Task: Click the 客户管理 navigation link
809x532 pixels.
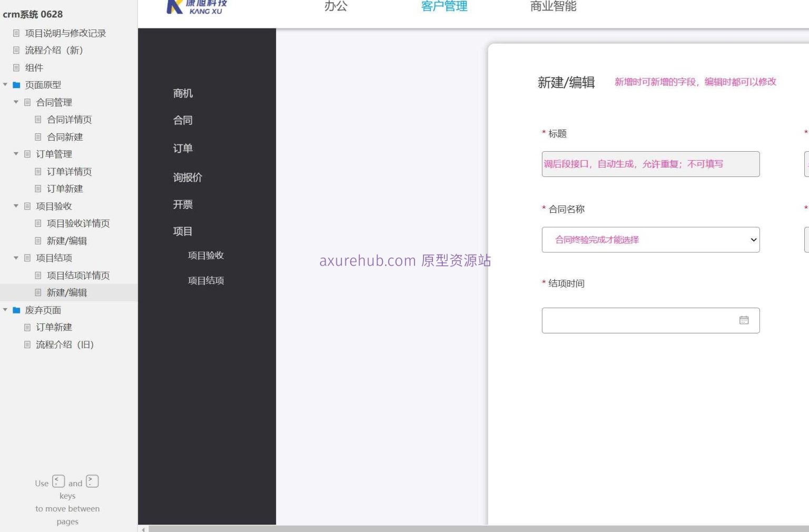Action: coord(444,7)
